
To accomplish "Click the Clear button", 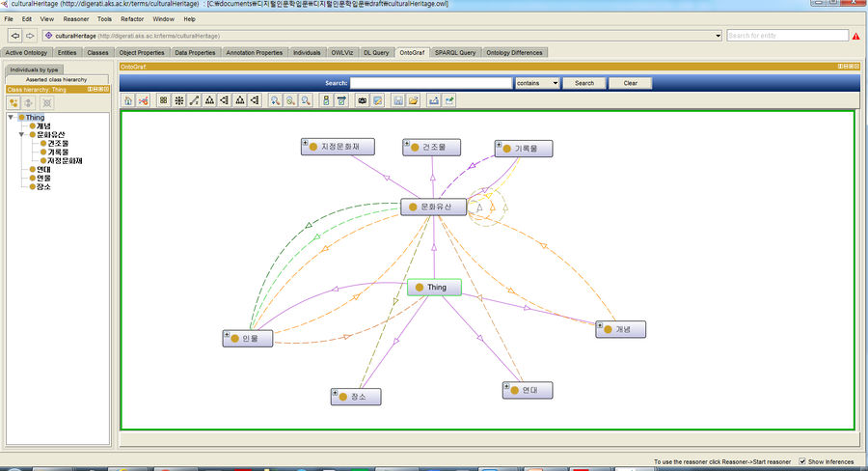I will (630, 83).
